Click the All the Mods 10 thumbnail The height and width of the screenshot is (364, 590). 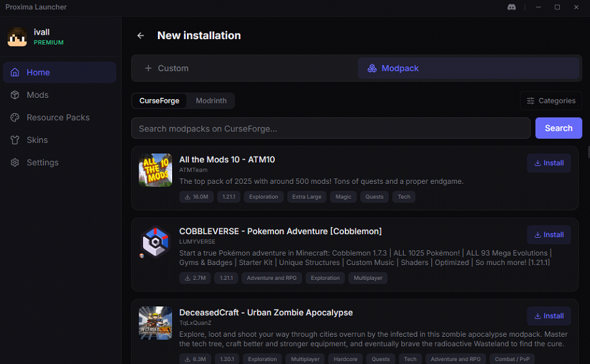[x=155, y=170]
